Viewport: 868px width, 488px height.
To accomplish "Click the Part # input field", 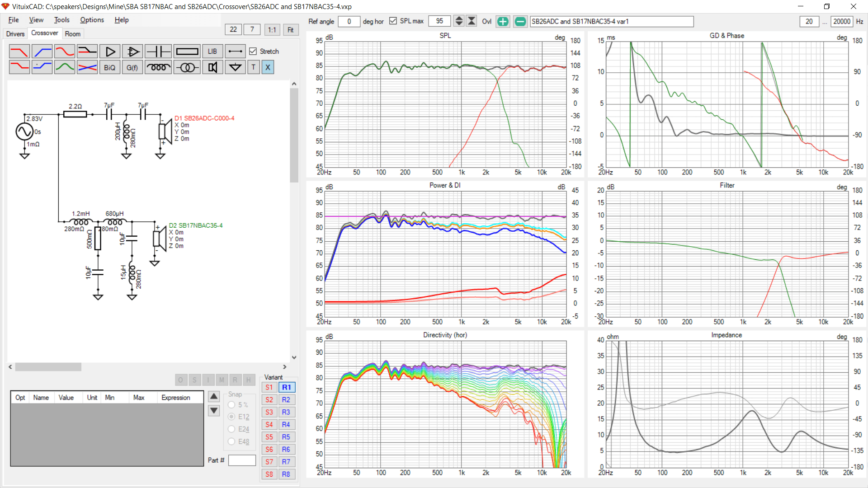I will coord(242,460).
